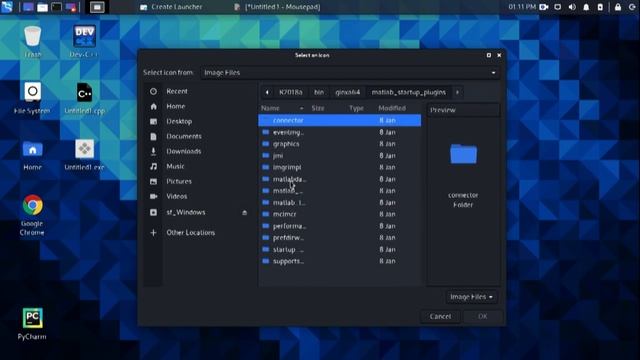
Task: Select the graphics folder row
Action: point(340,144)
